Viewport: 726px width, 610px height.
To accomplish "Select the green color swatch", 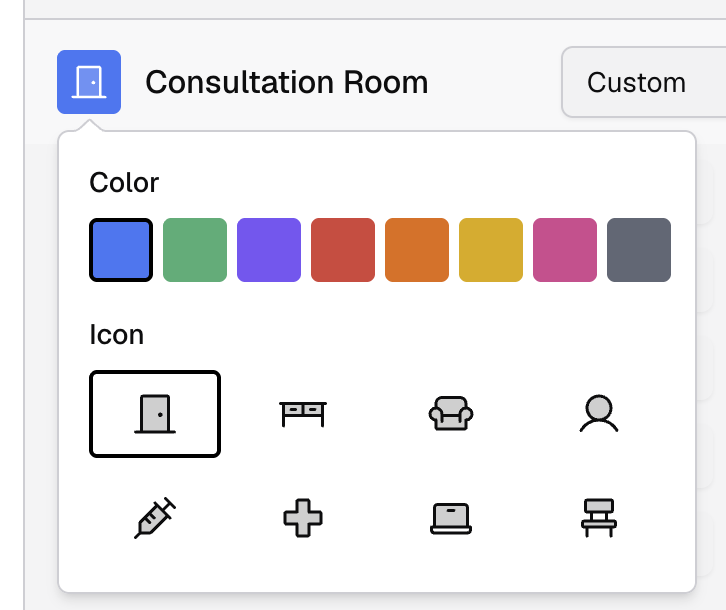I will (x=195, y=250).
